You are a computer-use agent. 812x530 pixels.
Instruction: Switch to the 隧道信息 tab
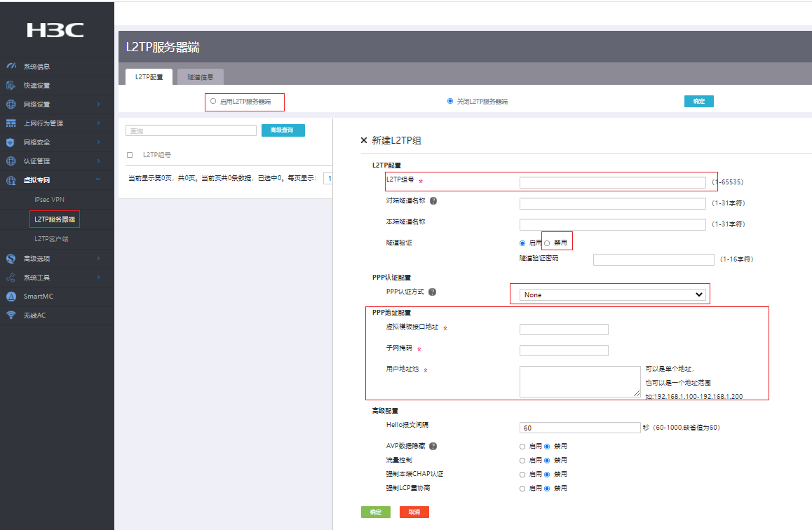click(x=201, y=76)
